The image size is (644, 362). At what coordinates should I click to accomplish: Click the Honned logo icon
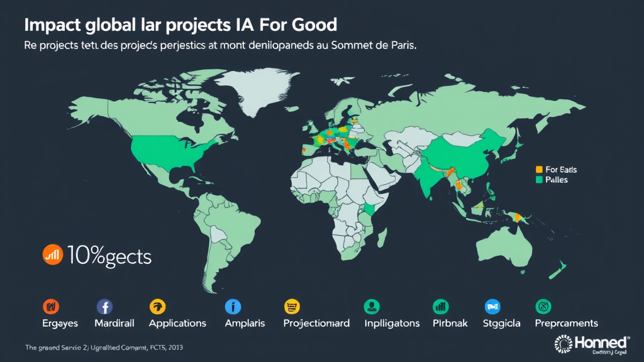point(564,344)
